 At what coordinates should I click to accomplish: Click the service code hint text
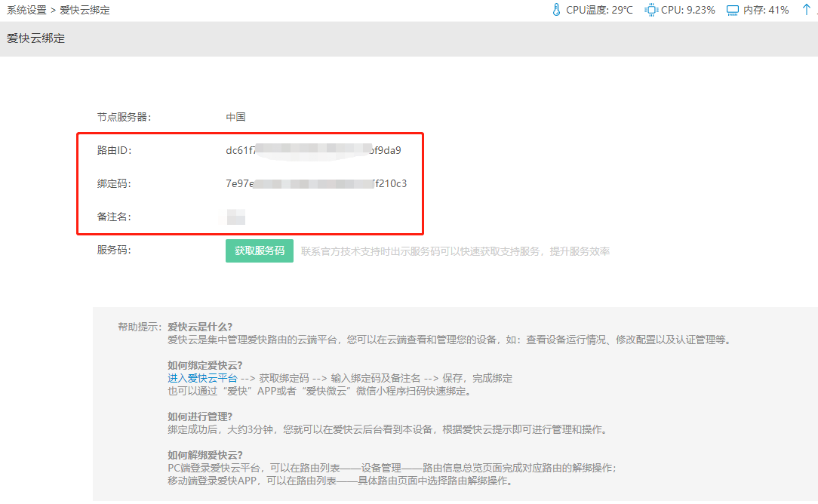pyautogui.click(x=455, y=251)
